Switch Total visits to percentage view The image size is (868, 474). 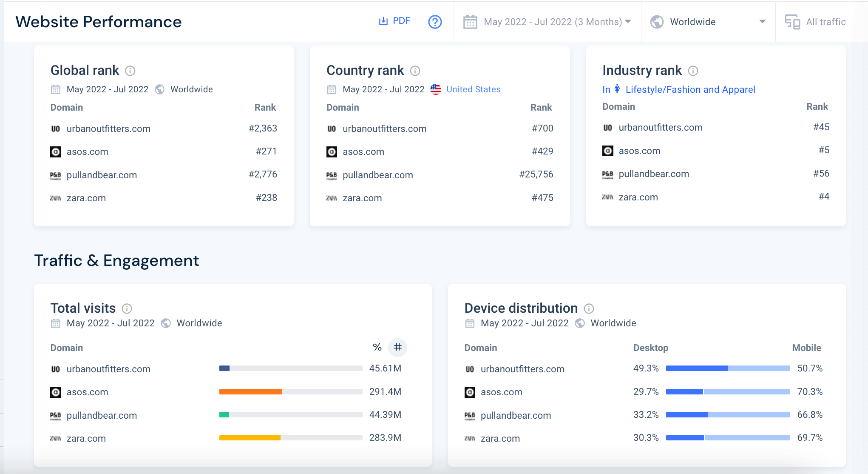point(377,347)
